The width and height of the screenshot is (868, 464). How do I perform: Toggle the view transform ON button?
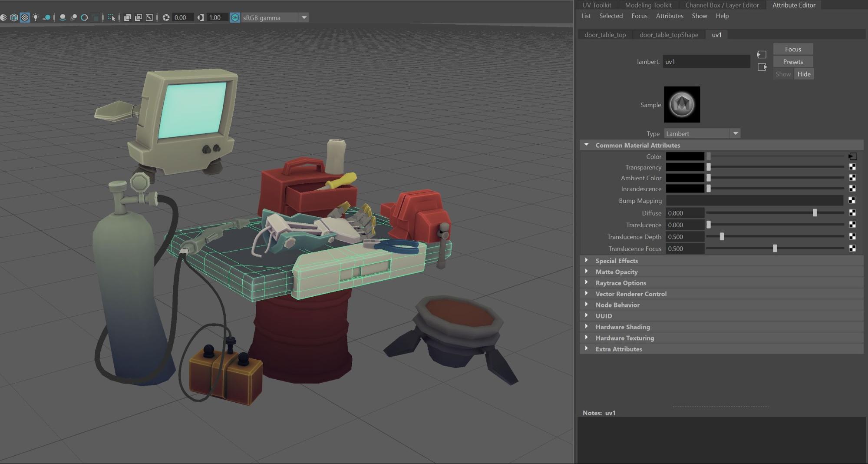pyautogui.click(x=235, y=17)
